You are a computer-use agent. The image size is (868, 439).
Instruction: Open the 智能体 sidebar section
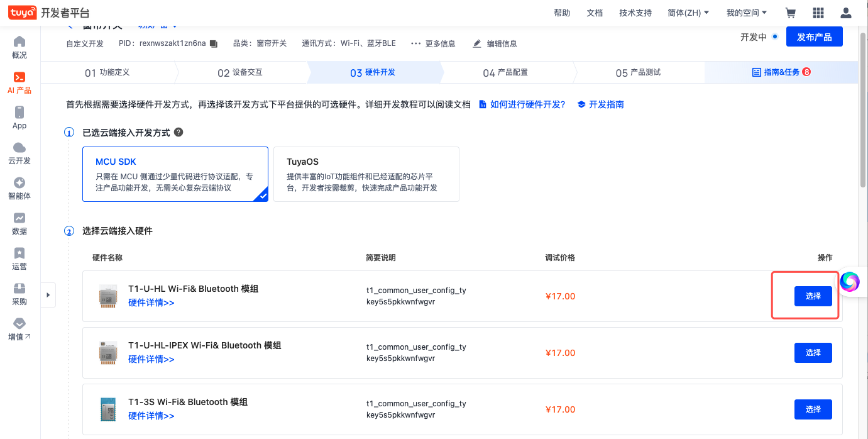point(19,189)
